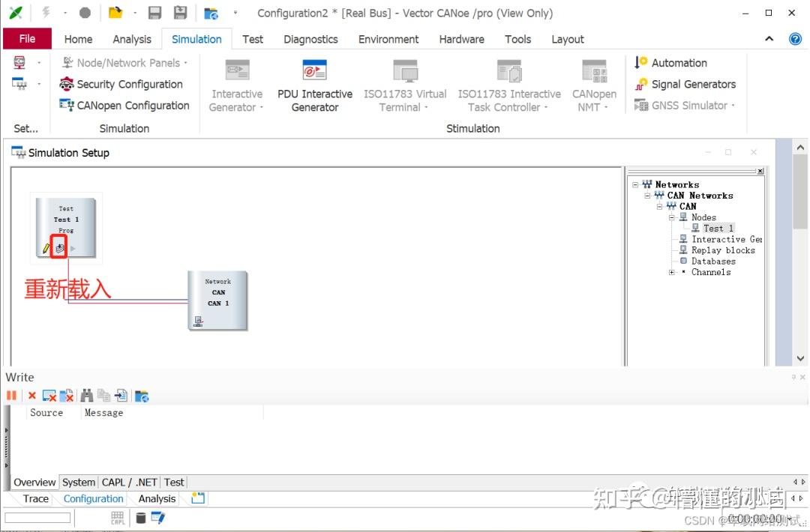810x532 pixels.
Task: Toggle the Databases checkbox in the network tree
Action: [685, 261]
